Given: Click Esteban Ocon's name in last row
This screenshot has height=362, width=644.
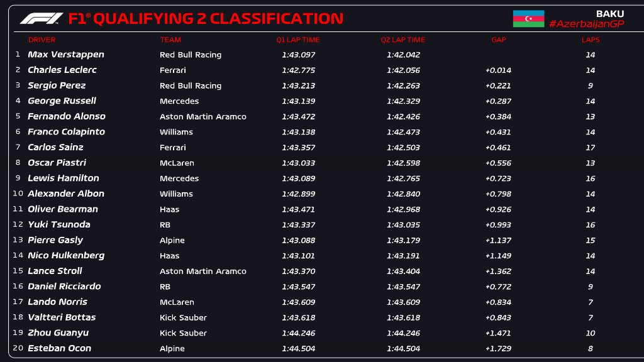Looking at the screenshot, I should (60, 348).
